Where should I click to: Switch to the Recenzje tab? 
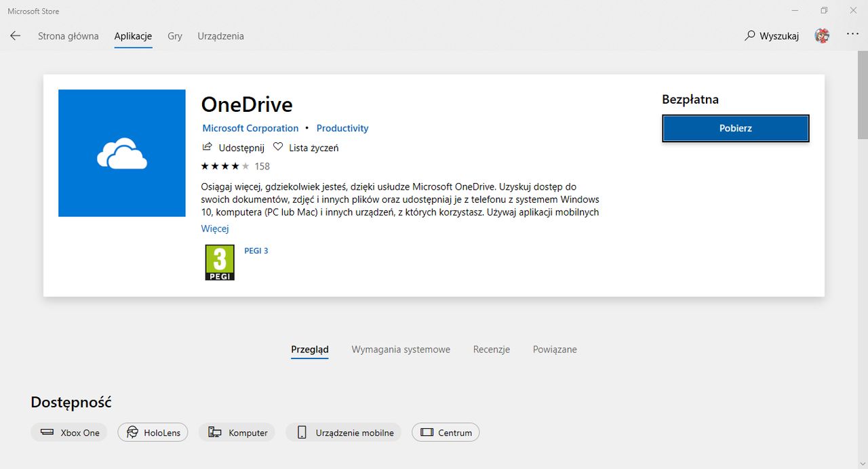492,350
